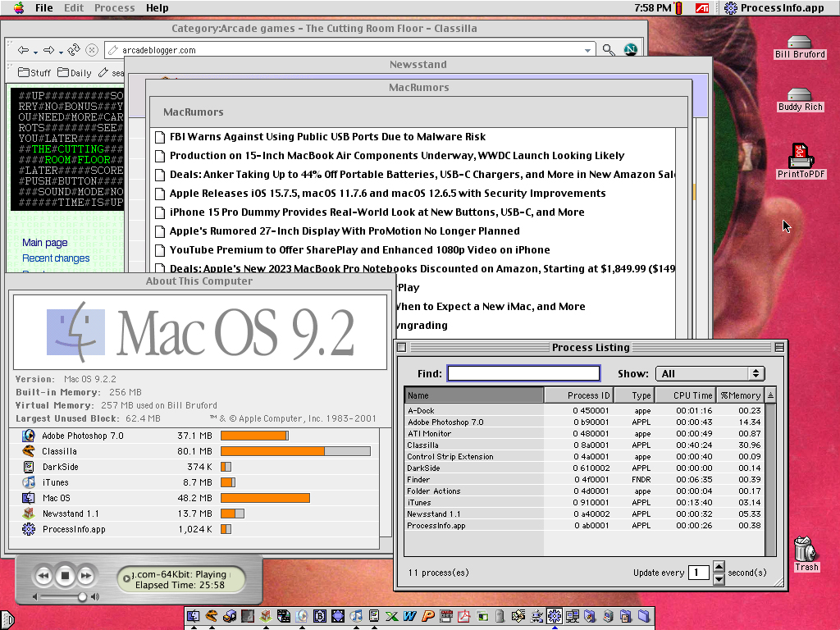Click in the Find field of Process Listing
840x630 pixels.
523,373
